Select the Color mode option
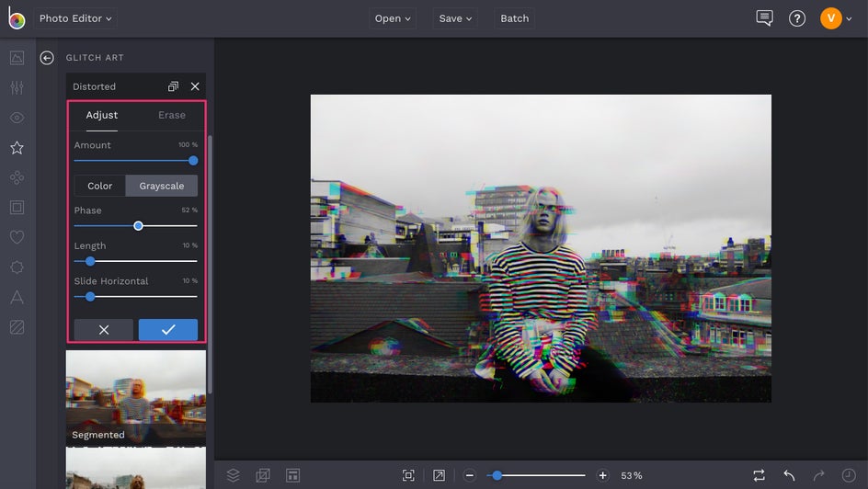 pyautogui.click(x=99, y=186)
